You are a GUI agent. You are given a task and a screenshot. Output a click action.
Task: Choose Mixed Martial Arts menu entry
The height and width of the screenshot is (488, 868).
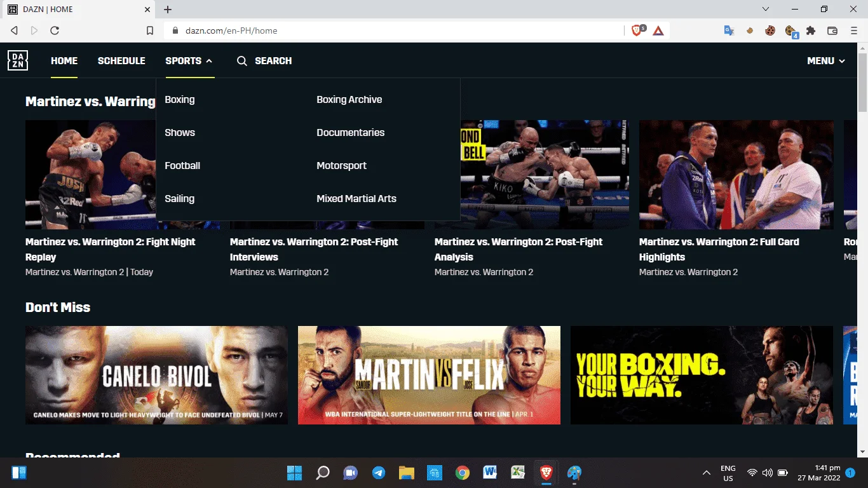tap(356, 199)
